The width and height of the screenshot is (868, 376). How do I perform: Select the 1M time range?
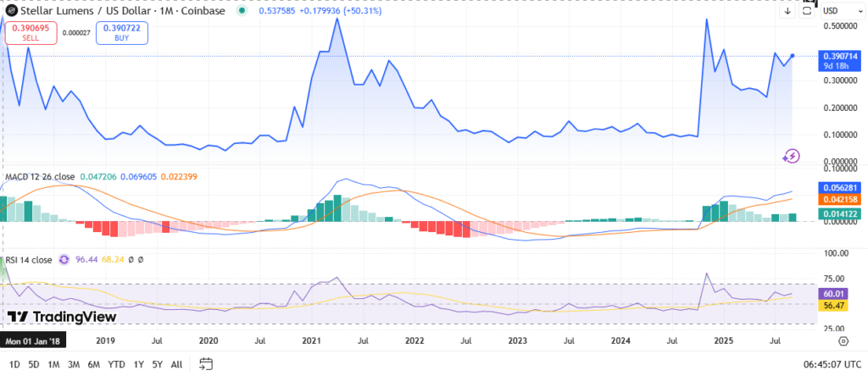53,364
